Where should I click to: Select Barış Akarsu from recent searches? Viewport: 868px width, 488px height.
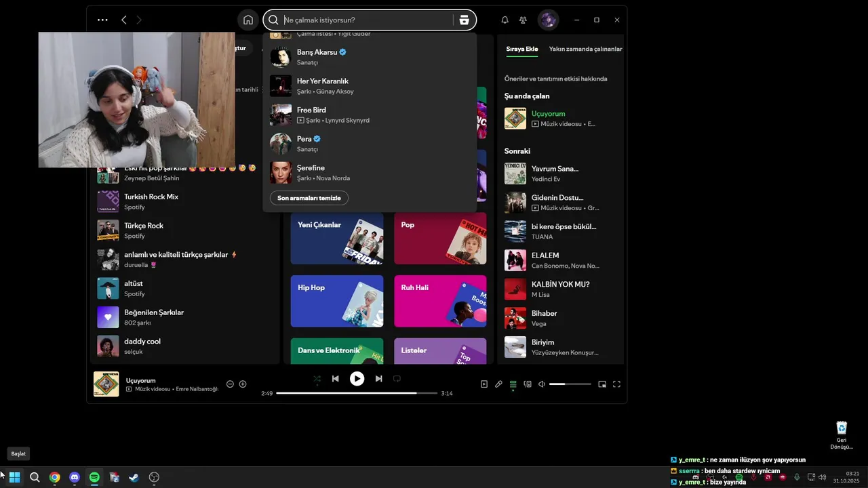(x=370, y=57)
